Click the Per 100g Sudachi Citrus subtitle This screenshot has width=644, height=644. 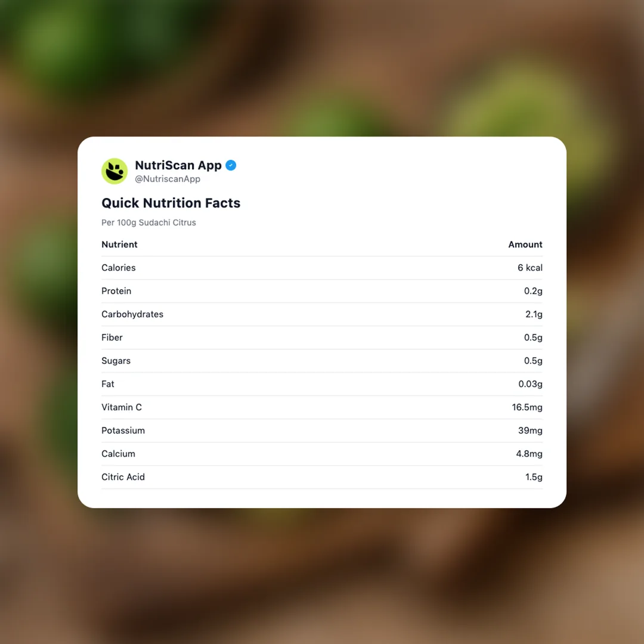[148, 222]
